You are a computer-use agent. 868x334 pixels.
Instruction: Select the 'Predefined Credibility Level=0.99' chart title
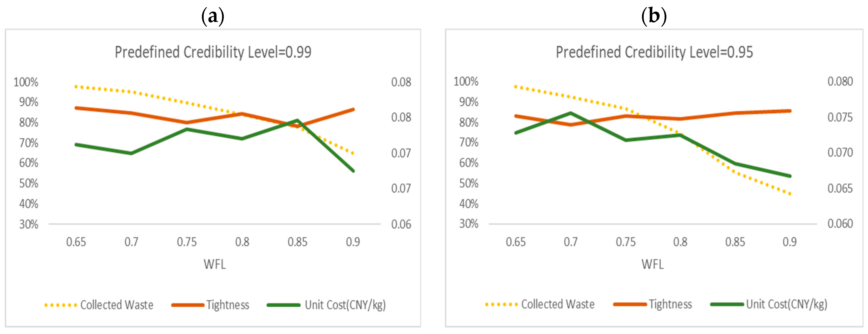point(213,52)
